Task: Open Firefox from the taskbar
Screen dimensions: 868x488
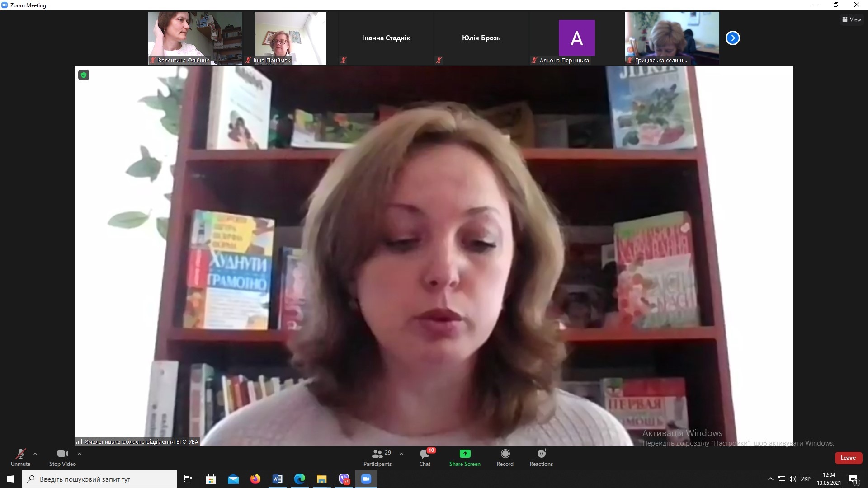Action: [x=255, y=479]
